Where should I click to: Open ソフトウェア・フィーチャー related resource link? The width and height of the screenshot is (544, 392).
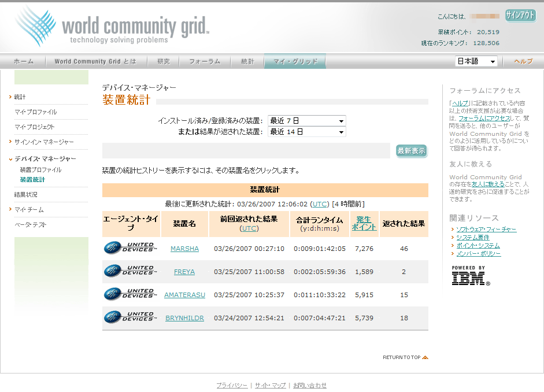(486, 230)
